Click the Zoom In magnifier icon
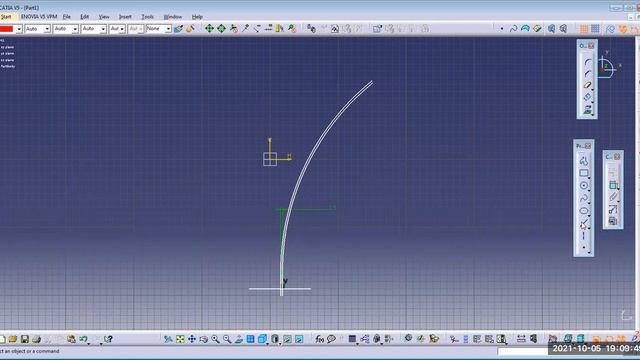The image size is (640, 360). 215,339
